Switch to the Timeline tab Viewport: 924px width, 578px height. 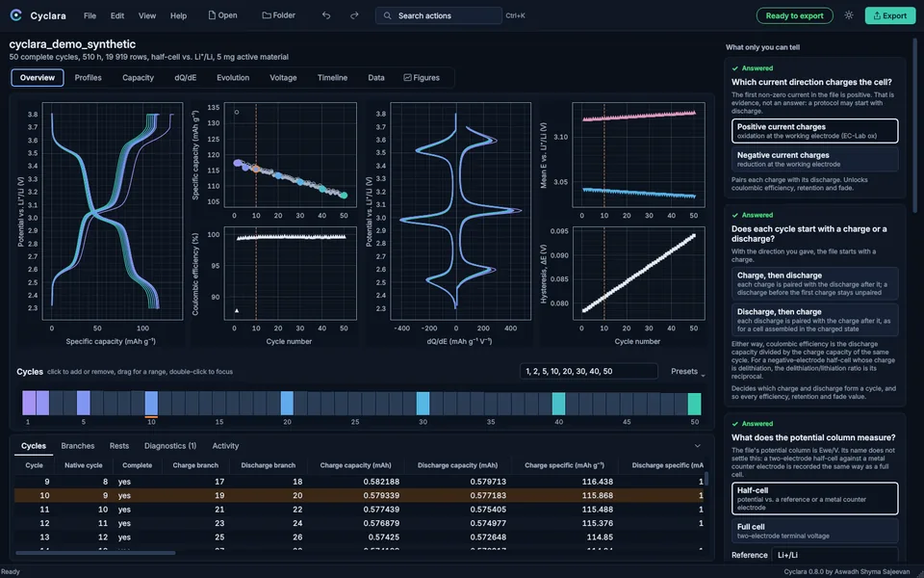(x=332, y=78)
